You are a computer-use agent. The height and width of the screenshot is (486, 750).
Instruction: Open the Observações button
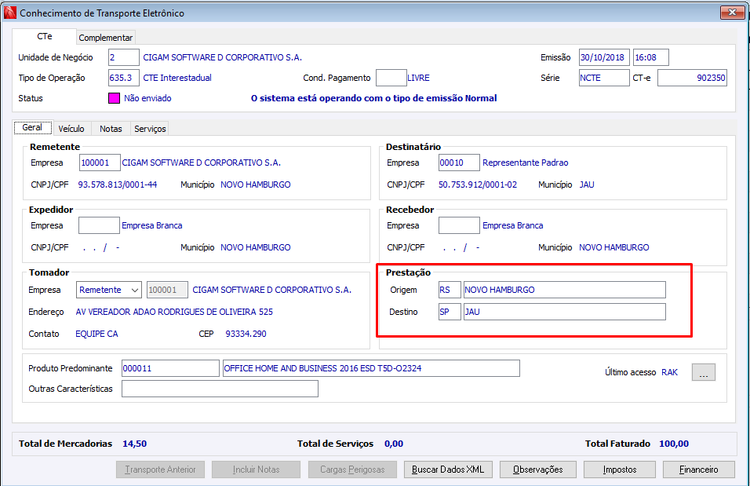click(538, 470)
